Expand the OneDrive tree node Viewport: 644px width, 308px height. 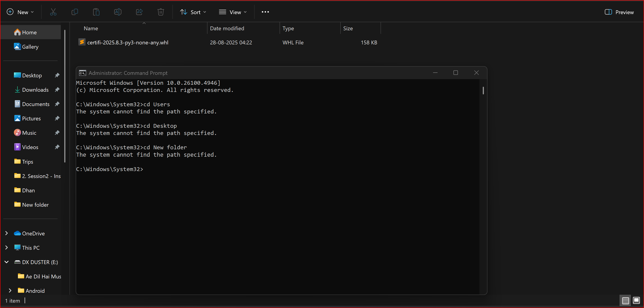tap(7, 233)
